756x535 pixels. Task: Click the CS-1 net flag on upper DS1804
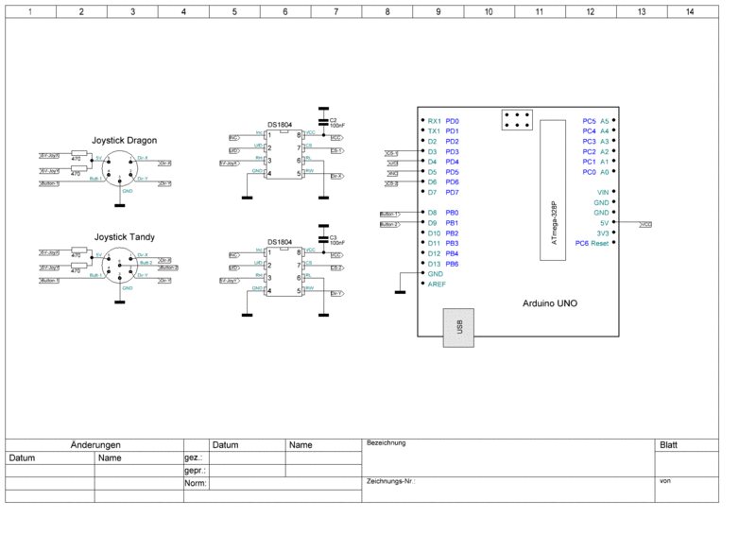336,150
